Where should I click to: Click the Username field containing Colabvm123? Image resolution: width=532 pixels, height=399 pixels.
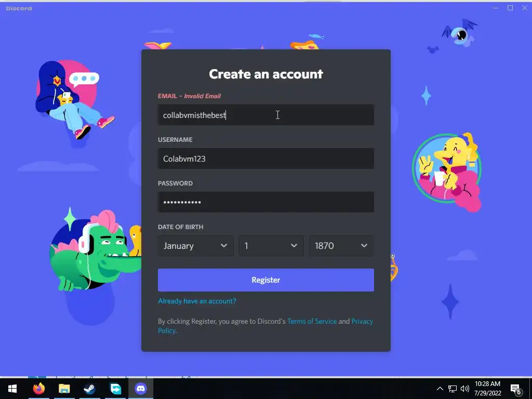click(x=265, y=158)
